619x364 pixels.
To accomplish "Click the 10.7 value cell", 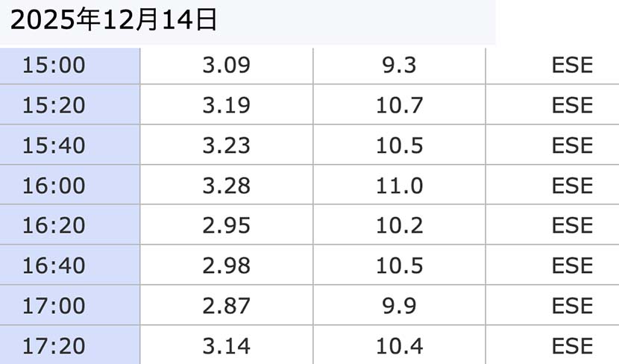I will (399, 105).
